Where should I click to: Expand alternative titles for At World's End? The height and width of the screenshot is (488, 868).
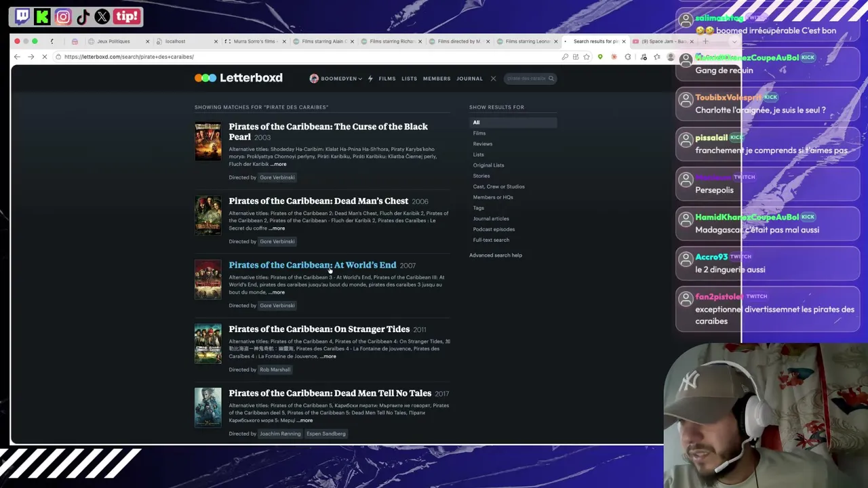coord(277,292)
